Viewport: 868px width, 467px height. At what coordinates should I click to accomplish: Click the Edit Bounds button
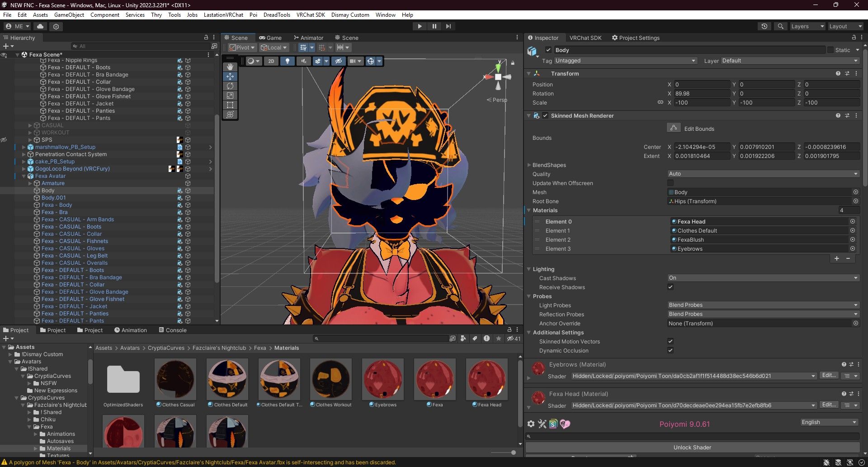674,128
